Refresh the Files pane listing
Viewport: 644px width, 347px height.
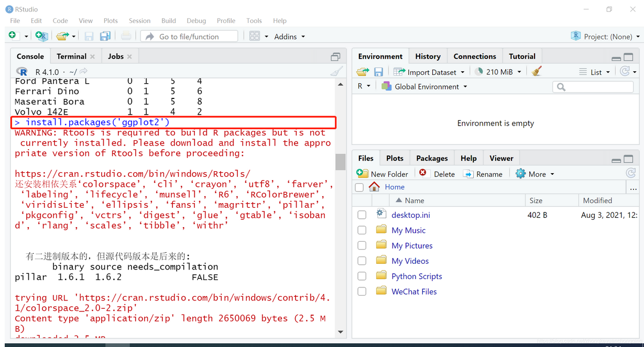click(x=631, y=173)
